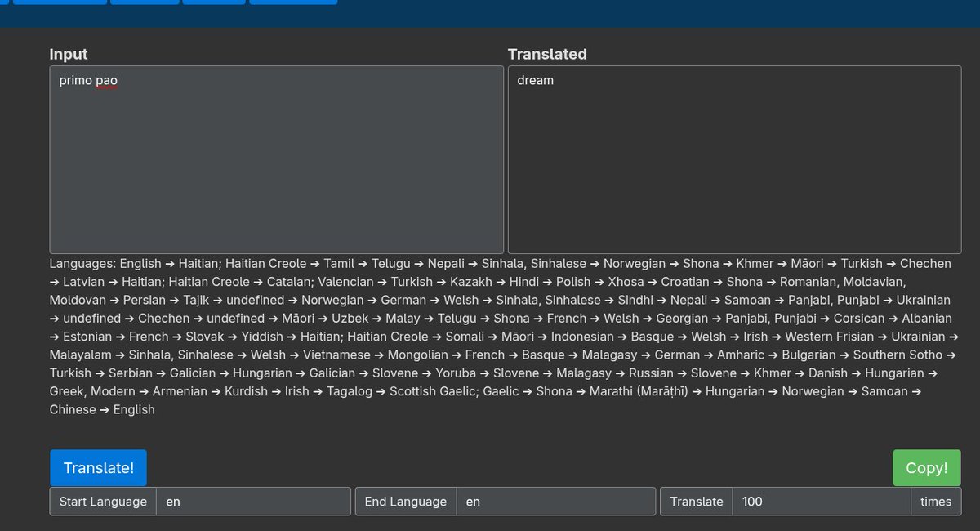Click 'Tagalog' in the languages list
980x531 pixels.
(350, 391)
